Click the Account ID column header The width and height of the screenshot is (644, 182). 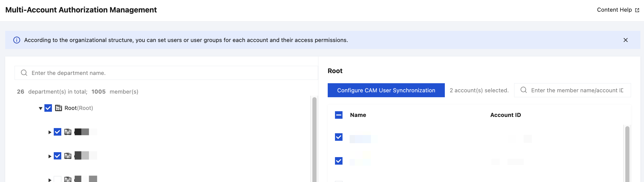(506, 115)
